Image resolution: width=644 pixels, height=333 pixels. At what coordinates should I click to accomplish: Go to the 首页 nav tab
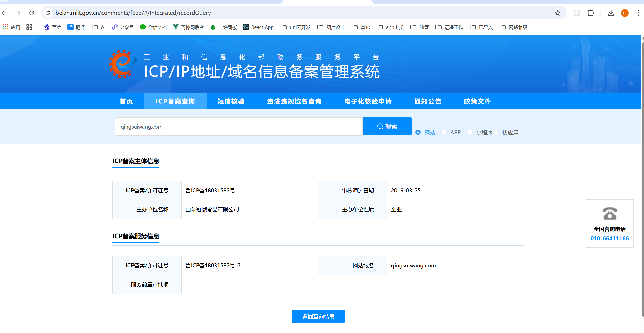coord(126,101)
